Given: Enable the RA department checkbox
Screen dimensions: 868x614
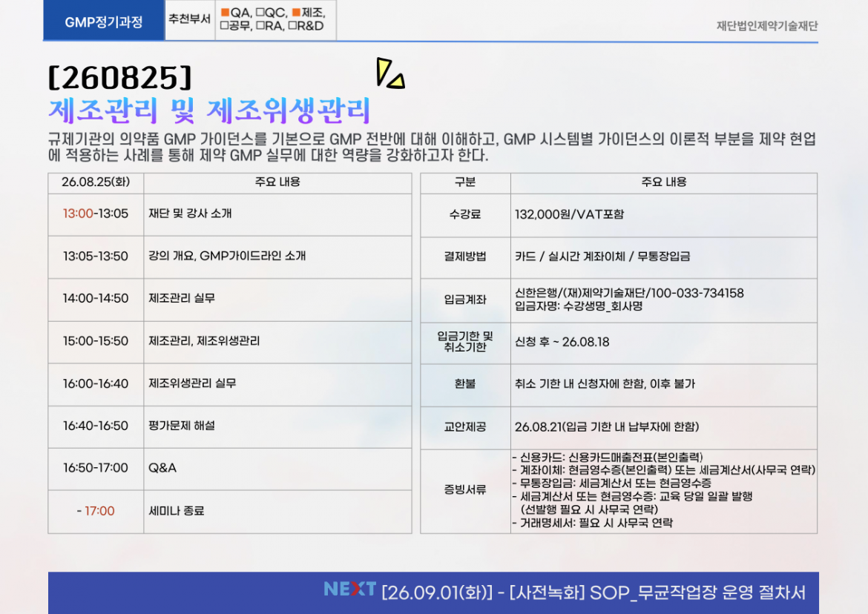Looking at the screenshot, I should coord(260,26).
